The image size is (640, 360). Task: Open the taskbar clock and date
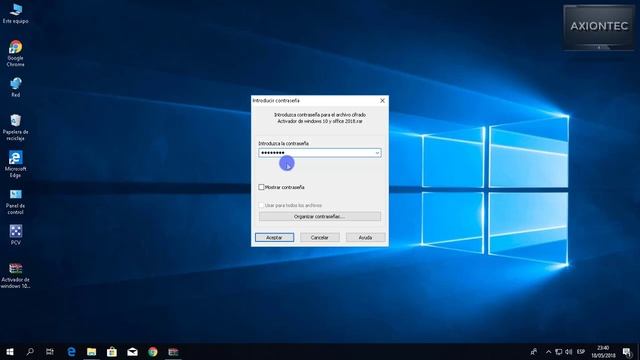[603, 351]
